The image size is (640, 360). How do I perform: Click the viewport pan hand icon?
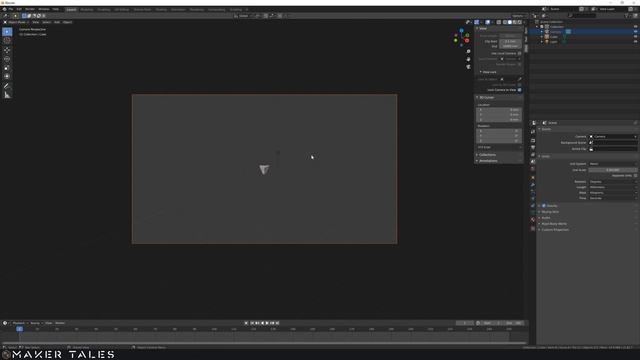468,59
